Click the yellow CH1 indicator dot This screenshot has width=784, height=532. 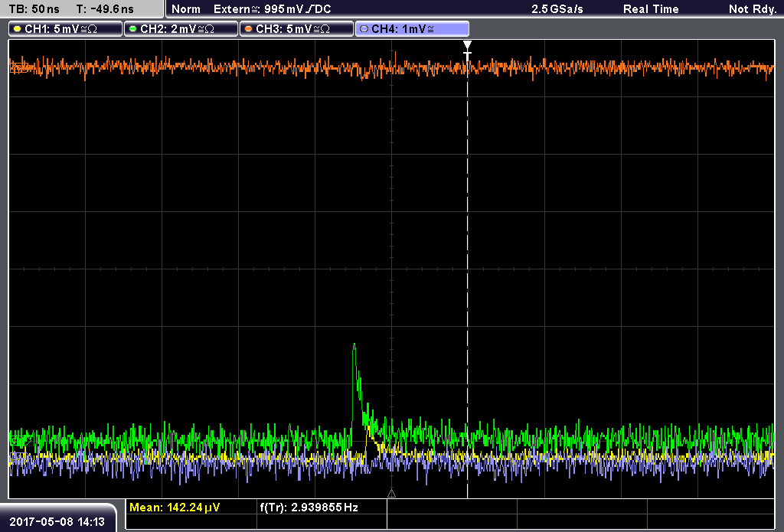(18, 29)
